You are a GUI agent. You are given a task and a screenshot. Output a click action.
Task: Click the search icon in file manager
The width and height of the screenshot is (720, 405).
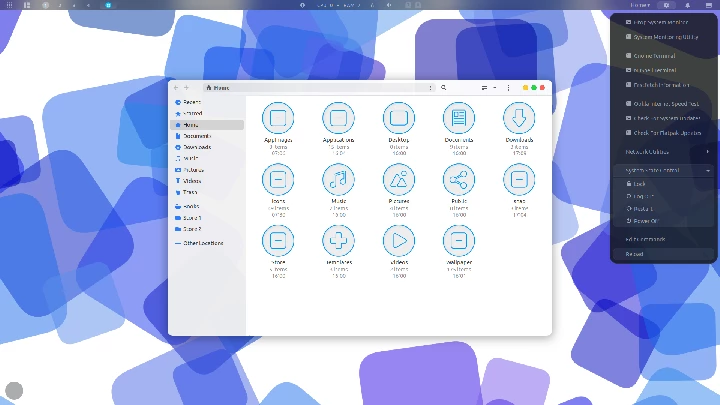coord(444,88)
